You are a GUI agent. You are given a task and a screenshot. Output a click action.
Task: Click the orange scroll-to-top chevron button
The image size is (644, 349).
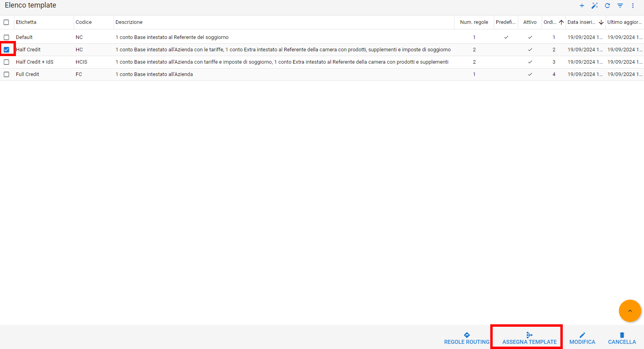(630, 311)
